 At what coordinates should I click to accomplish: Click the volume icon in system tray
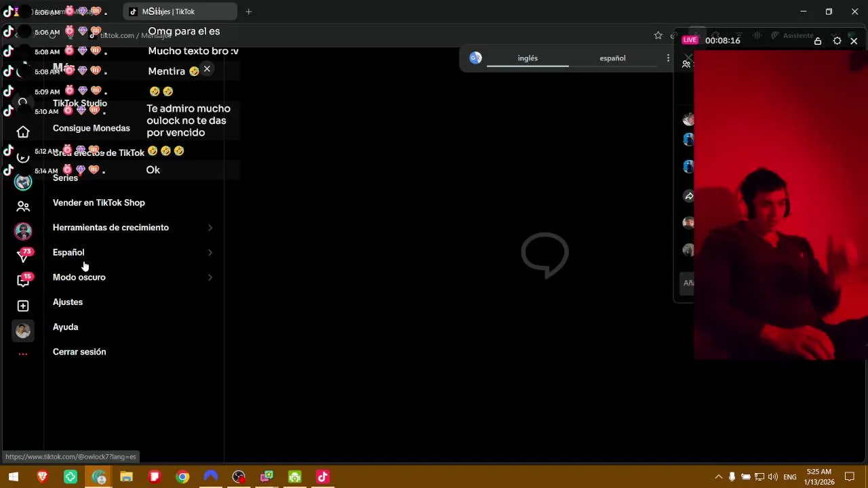[772, 477]
